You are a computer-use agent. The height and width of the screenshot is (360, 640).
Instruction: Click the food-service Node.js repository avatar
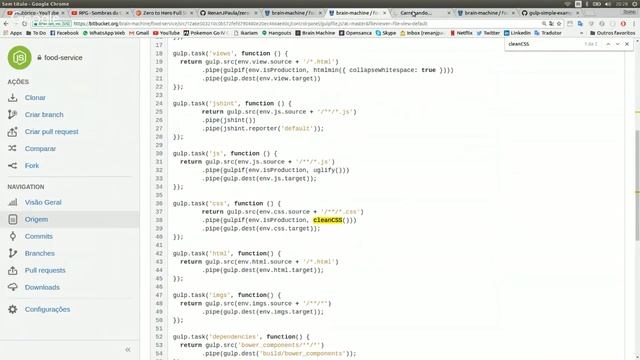(x=19, y=58)
